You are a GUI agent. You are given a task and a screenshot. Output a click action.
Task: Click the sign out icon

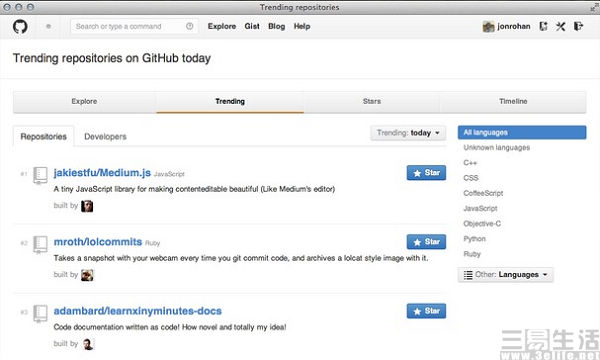(578, 26)
